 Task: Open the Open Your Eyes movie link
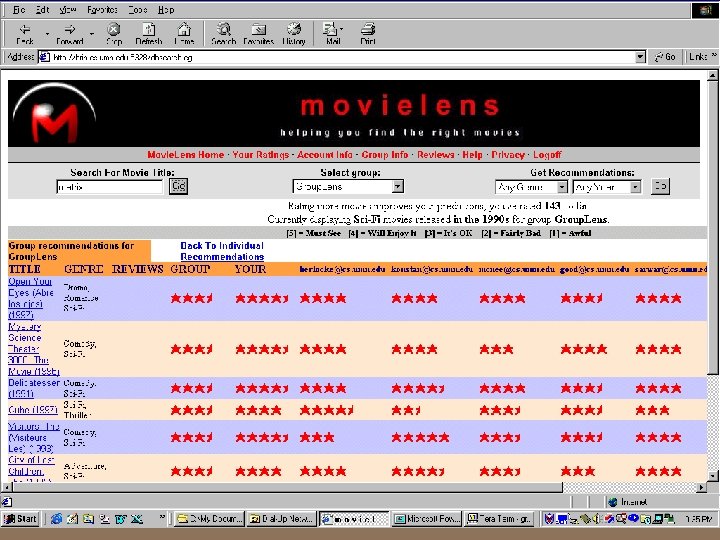pos(31,298)
